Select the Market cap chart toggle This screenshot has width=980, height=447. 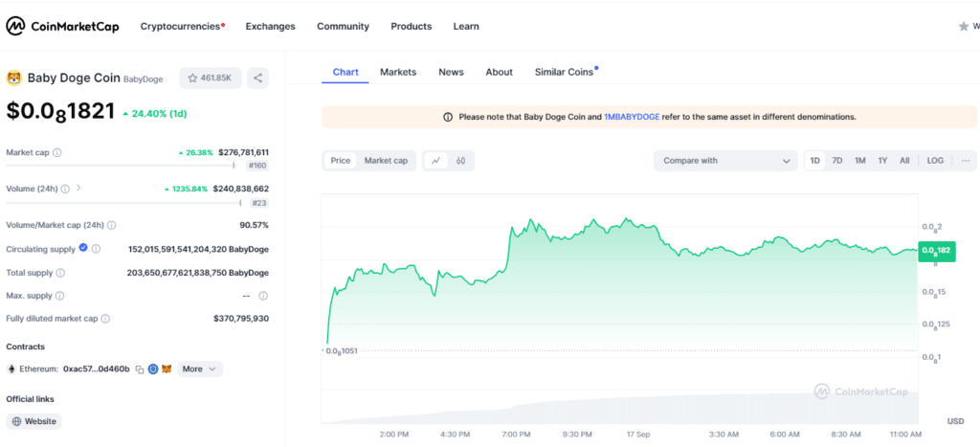click(386, 161)
